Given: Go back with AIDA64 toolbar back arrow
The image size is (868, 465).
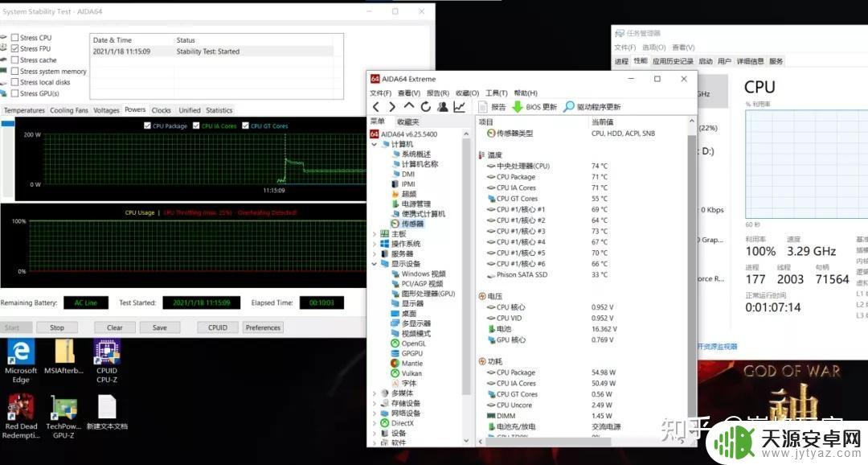Looking at the screenshot, I should [376, 107].
